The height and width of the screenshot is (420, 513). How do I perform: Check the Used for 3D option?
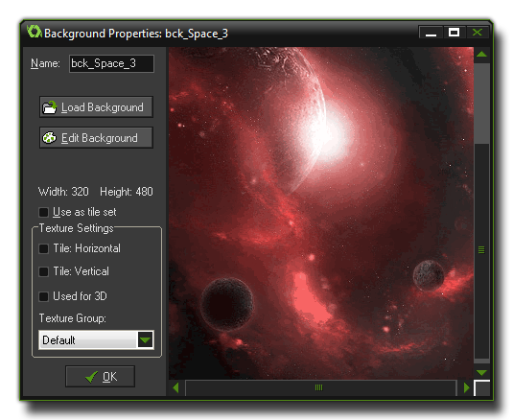click(x=43, y=296)
